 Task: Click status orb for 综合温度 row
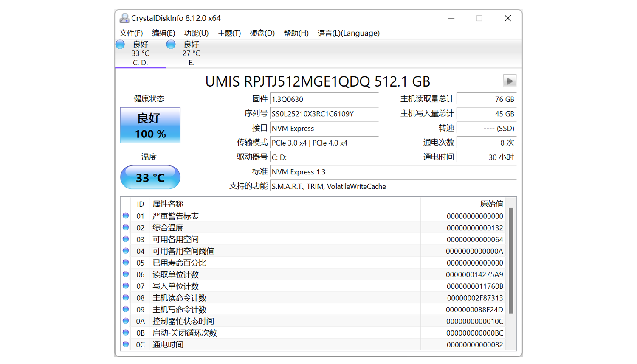click(x=126, y=227)
